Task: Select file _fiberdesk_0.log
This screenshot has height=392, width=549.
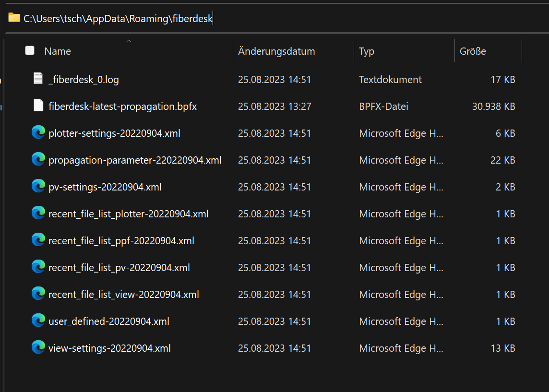Action: click(84, 80)
